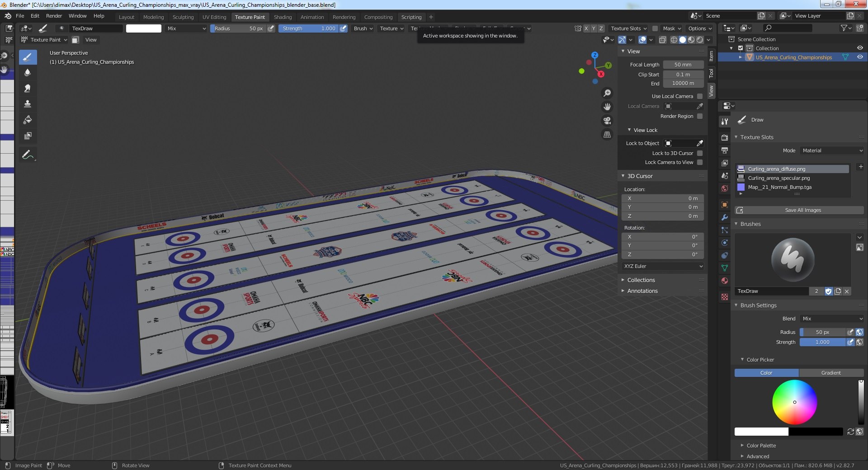The image size is (868, 470).
Task: Select the Fill bucket tool
Action: coord(28,120)
